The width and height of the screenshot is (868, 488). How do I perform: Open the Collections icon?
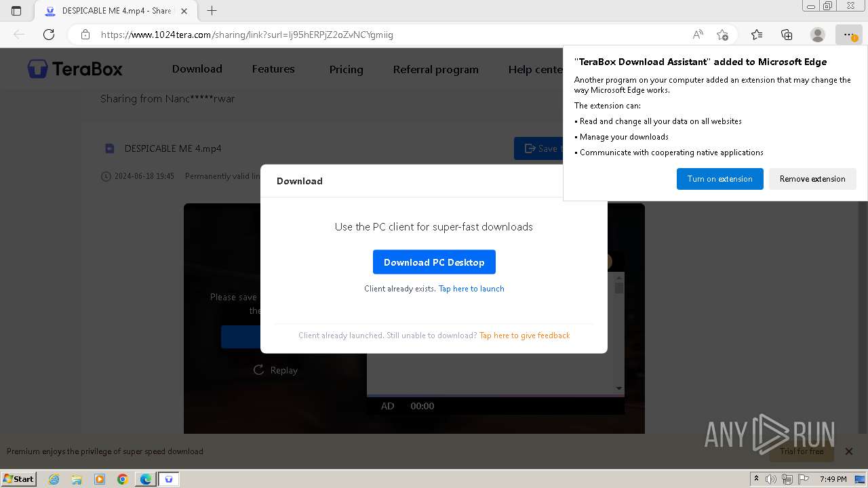(787, 35)
